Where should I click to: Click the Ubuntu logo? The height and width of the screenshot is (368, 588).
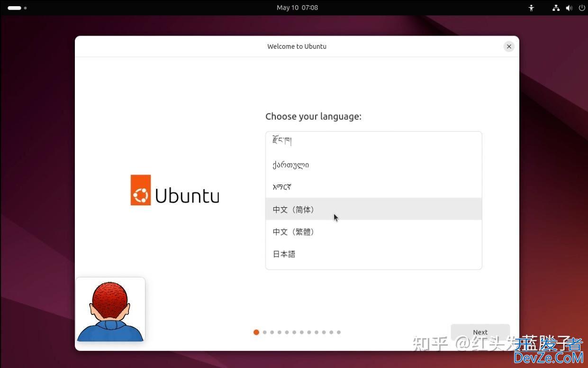(x=175, y=190)
